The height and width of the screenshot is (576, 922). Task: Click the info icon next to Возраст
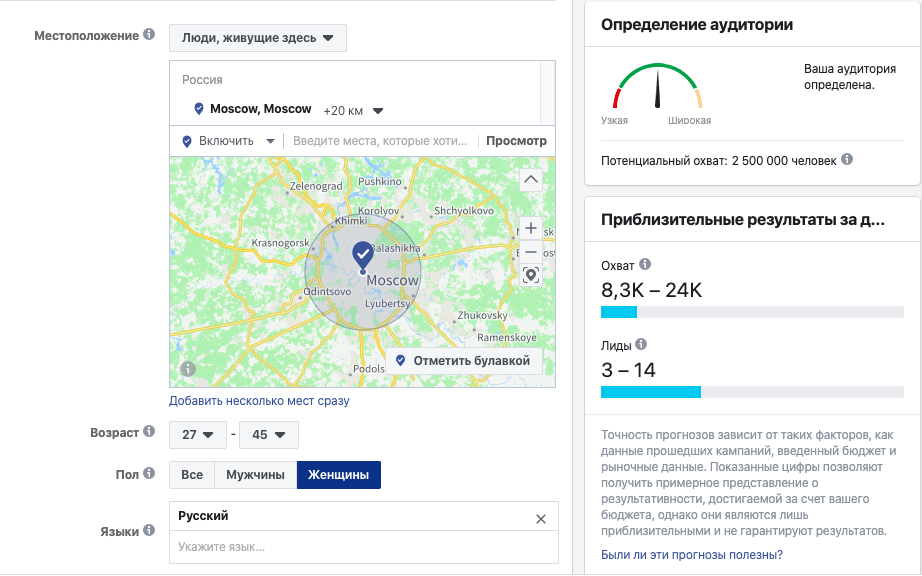pos(149,432)
